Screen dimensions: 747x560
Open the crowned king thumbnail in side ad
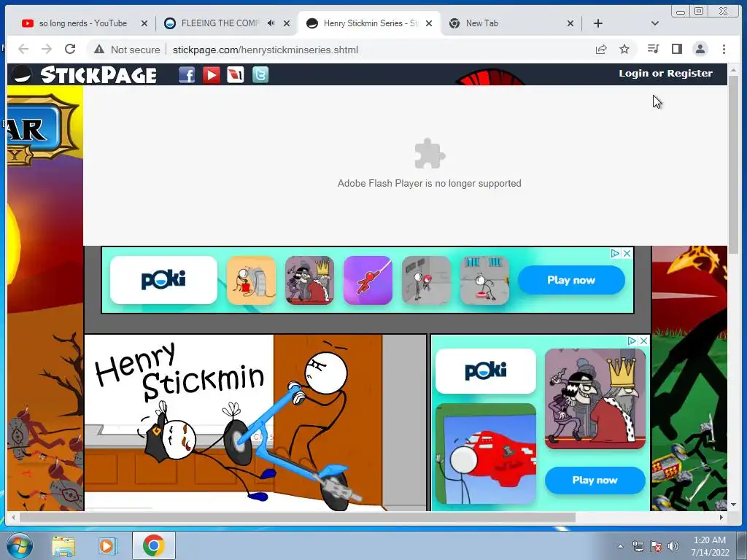[x=595, y=399]
